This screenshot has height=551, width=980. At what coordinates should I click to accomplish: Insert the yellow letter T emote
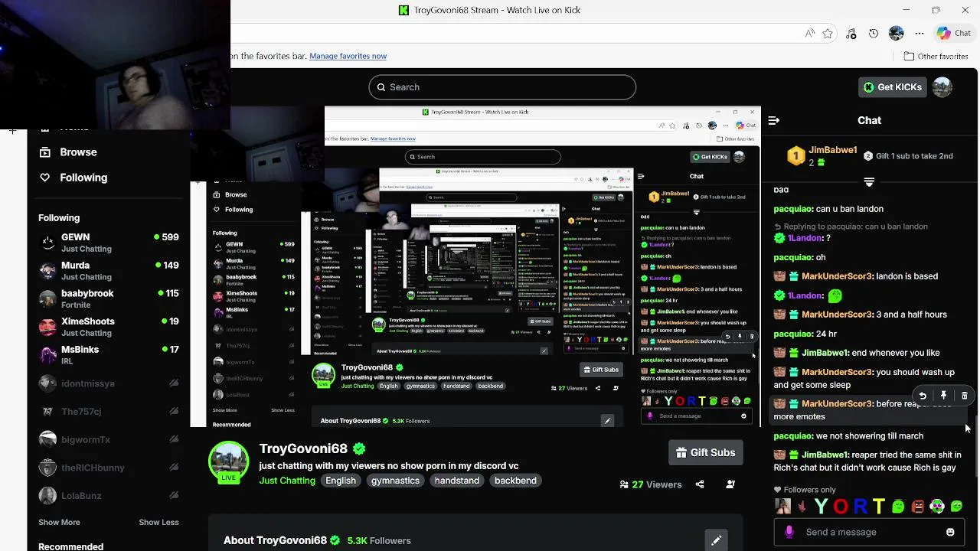[x=879, y=507]
